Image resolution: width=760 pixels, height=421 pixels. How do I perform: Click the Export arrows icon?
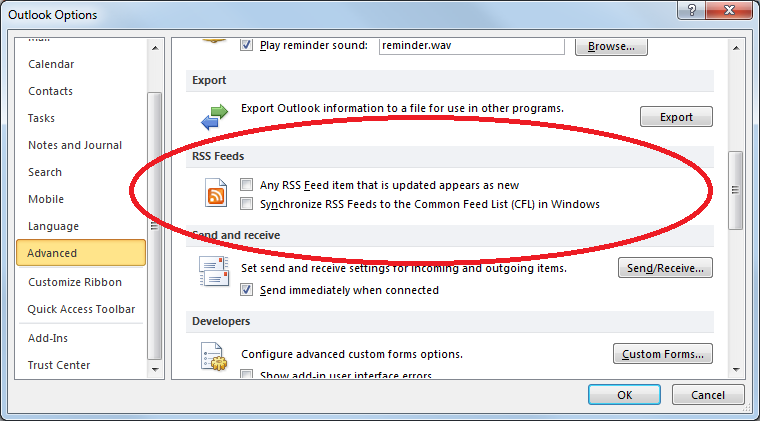pos(214,117)
